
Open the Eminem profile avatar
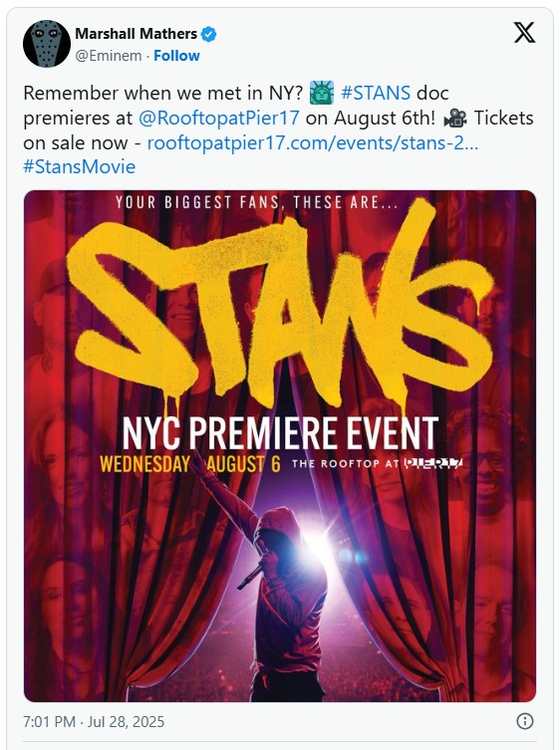pyautogui.click(x=47, y=44)
